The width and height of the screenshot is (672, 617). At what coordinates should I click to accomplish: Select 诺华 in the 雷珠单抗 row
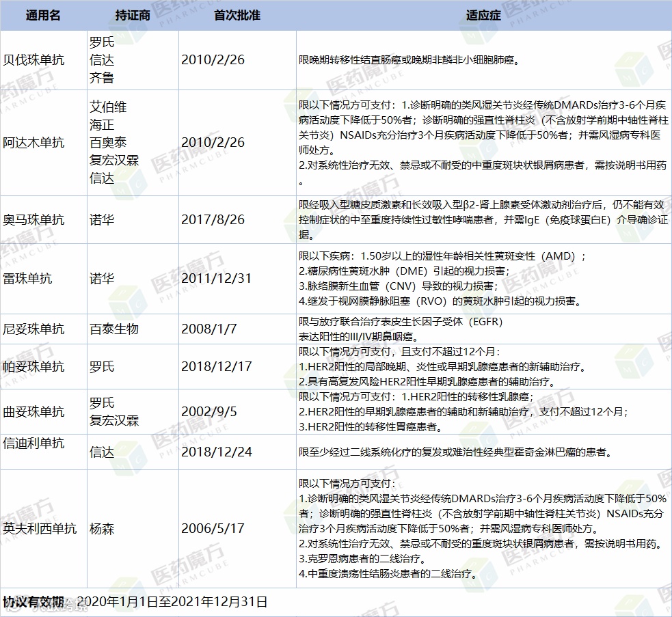point(102,279)
